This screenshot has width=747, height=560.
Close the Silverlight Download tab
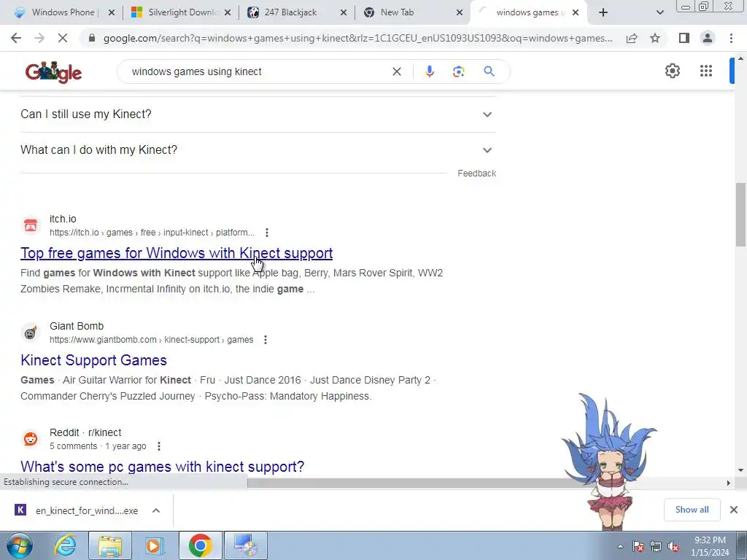click(228, 12)
